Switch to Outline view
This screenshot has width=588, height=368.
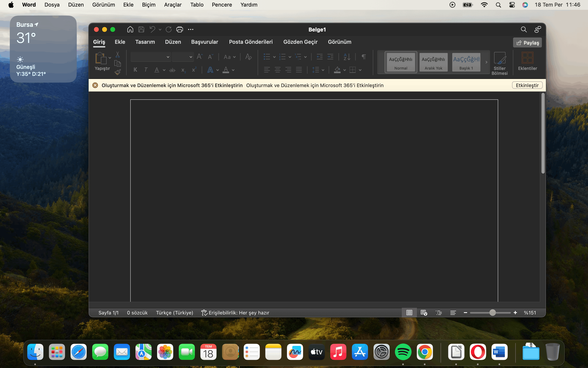pos(439,313)
